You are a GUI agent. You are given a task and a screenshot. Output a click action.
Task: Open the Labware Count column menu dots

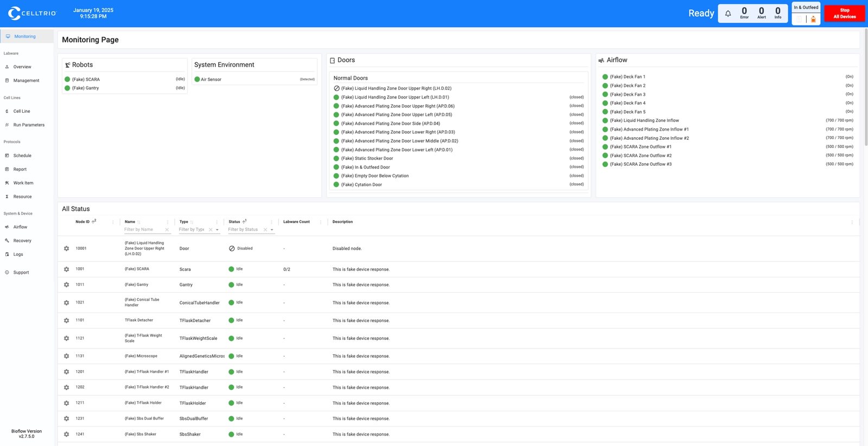[x=321, y=222]
